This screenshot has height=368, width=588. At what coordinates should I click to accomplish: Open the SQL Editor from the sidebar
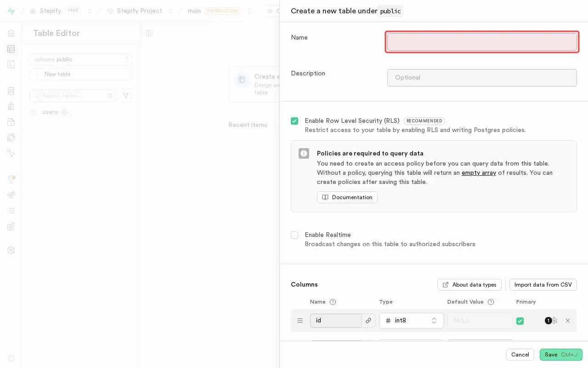pos(11,64)
